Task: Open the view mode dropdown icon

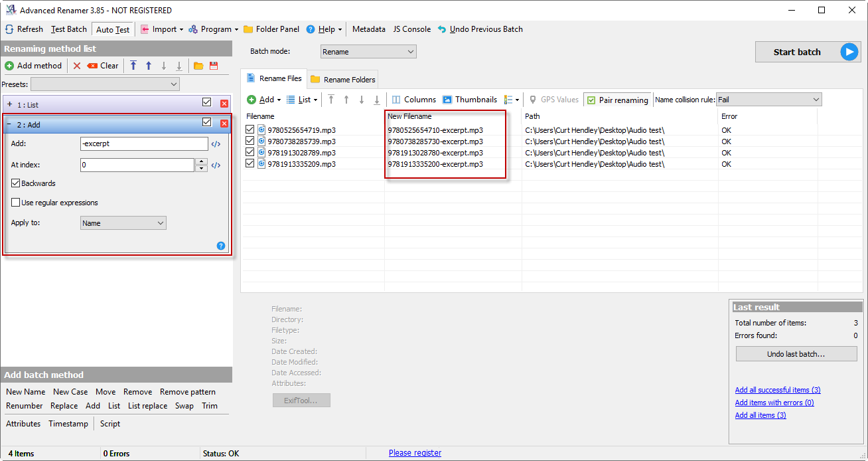Action: 512,100
